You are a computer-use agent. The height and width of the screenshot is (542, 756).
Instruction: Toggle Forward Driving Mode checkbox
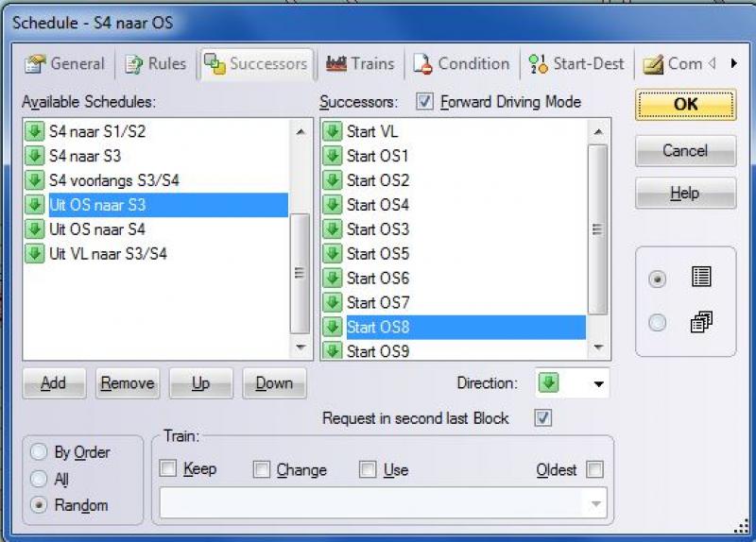pos(424,102)
